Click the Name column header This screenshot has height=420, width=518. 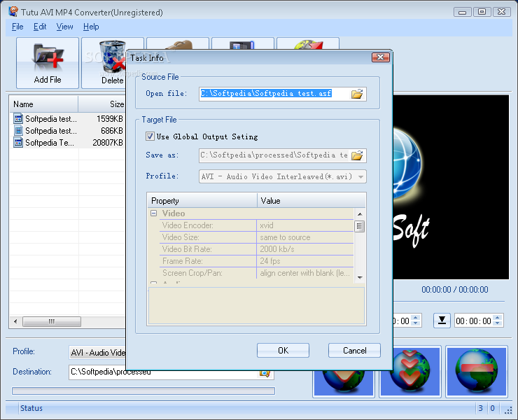coord(43,104)
